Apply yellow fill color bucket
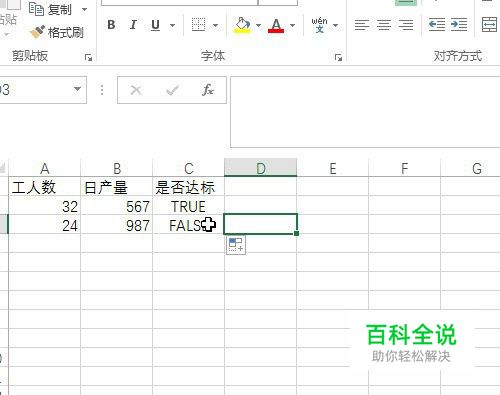 click(x=242, y=25)
